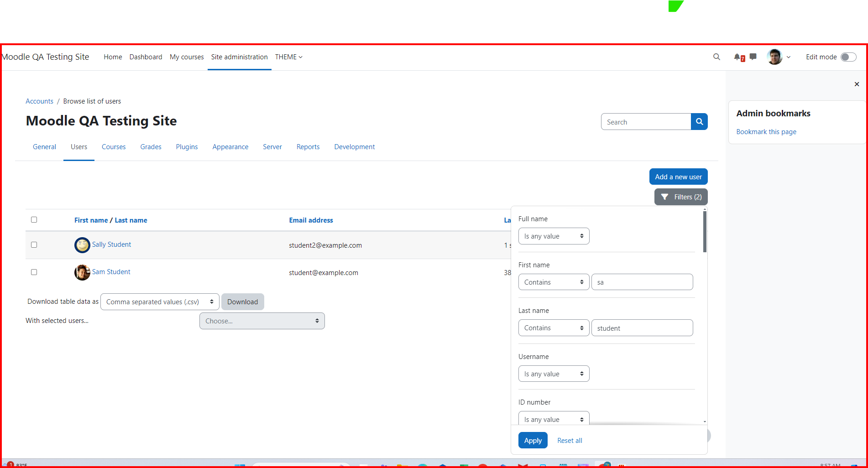Click the blue search submit magnifier button
The image size is (868, 468).
coord(699,122)
